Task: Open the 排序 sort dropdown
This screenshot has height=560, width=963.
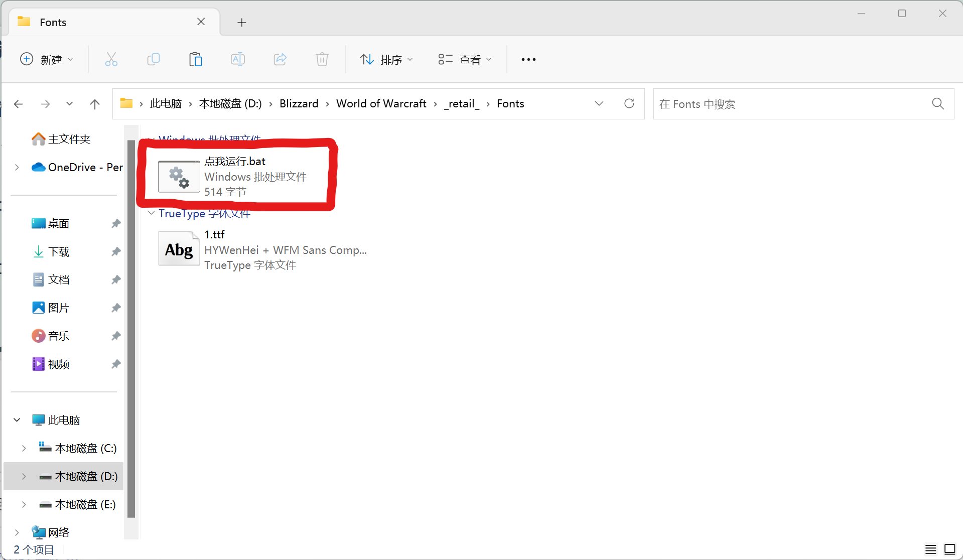Action: [x=386, y=60]
